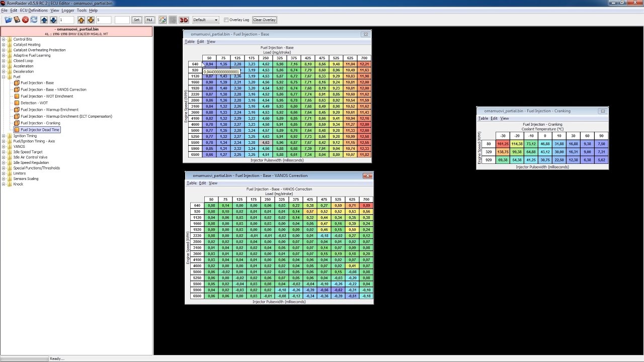Click the 0,89 cell in VANOS Correction table
This screenshot has width=644, height=362.
[366, 206]
